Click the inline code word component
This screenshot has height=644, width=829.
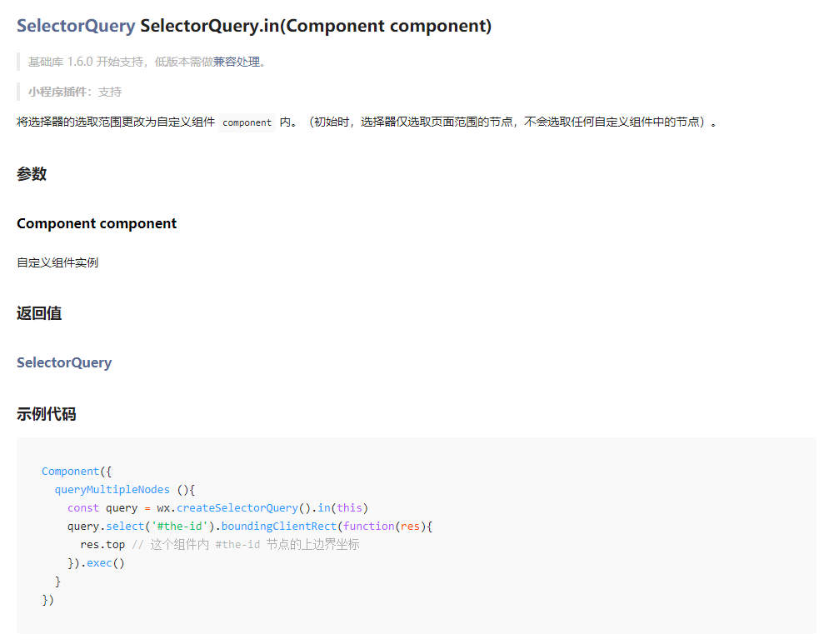[247, 122]
